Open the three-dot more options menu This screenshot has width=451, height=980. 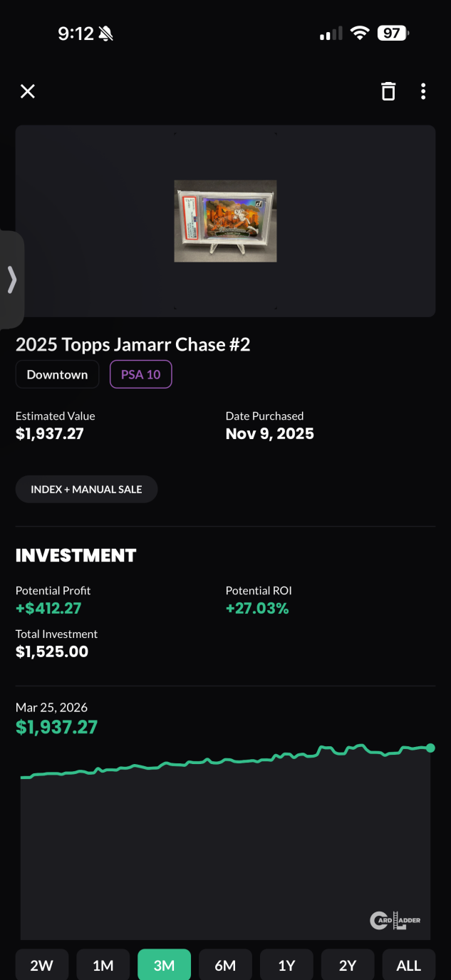[x=423, y=91]
